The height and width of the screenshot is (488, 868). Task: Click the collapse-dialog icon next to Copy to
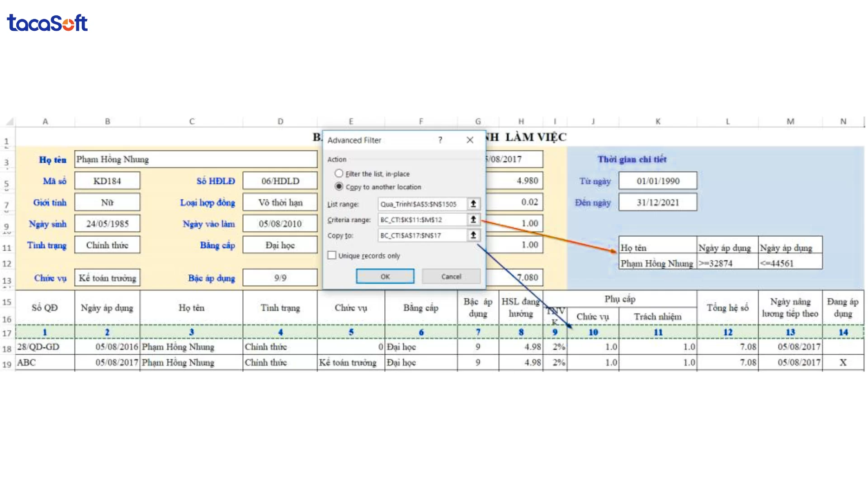tap(473, 235)
